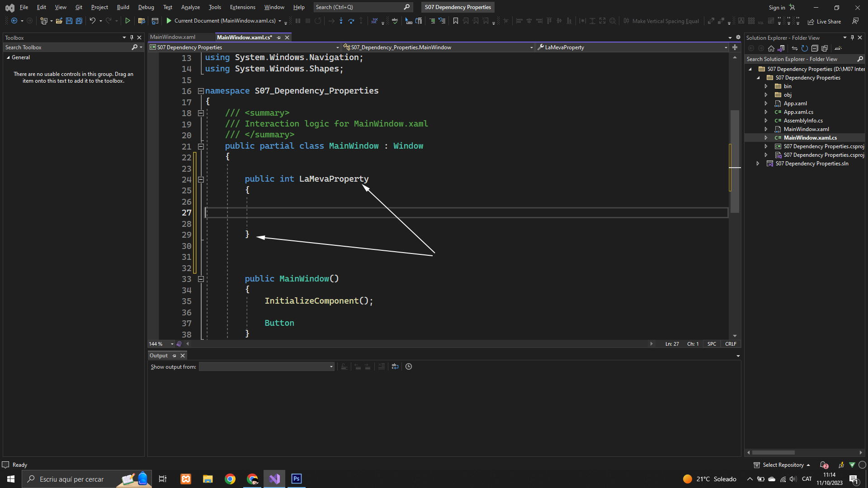Click the Solution Explorer horizontal scrollbar thumb
The width and height of the screenshot is (868, 488).
(773, 452)
